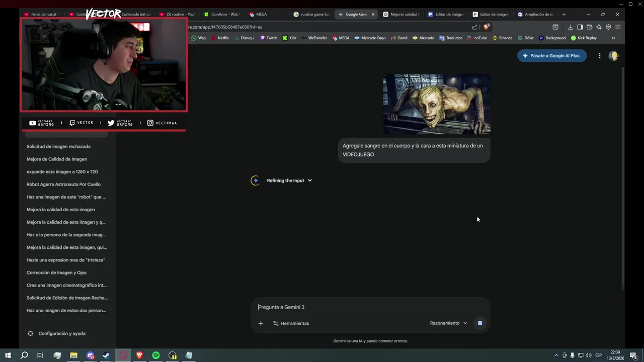The width and height of the screenshot is (644, 362).
Task: Open Spotify from the taskbar
Action: 156,355
